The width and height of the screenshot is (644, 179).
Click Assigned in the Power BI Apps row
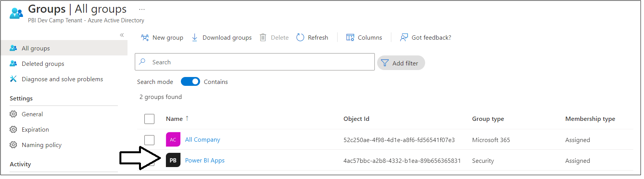[x=578, y=161]
